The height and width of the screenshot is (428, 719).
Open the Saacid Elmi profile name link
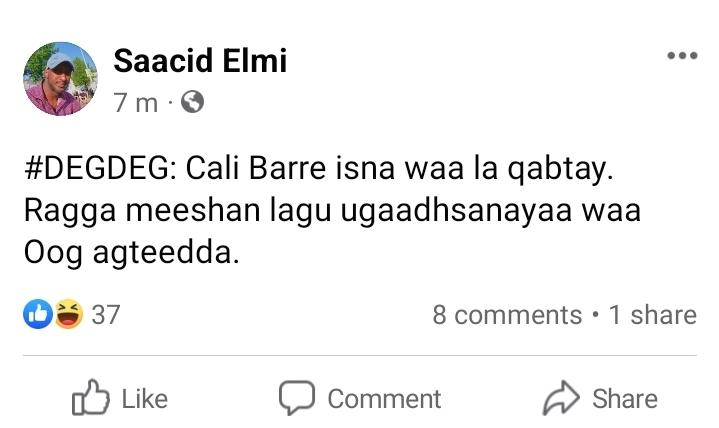(x=200, y=62)
